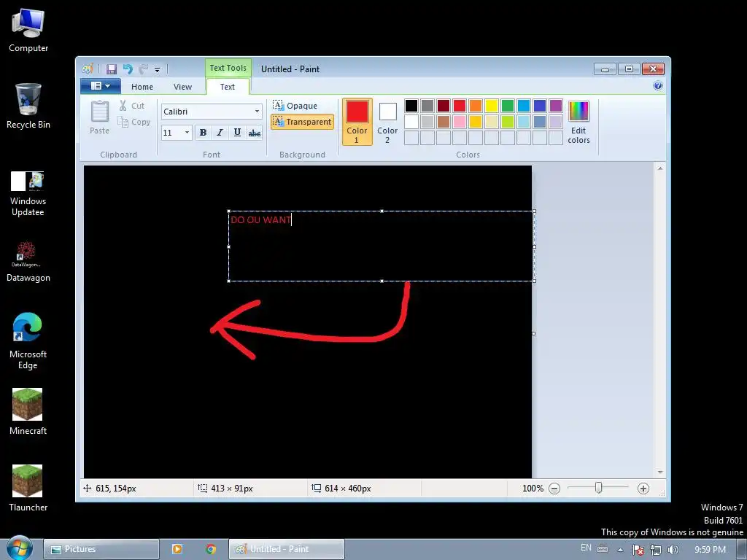Select the Tlauncher desktop icon

tap(28, 488)
